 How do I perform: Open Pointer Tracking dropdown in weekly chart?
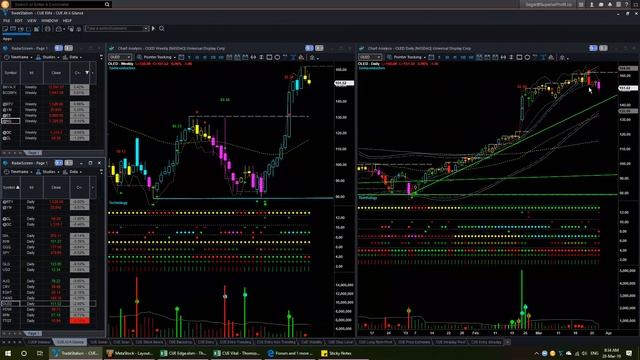[x=159, y=57]
